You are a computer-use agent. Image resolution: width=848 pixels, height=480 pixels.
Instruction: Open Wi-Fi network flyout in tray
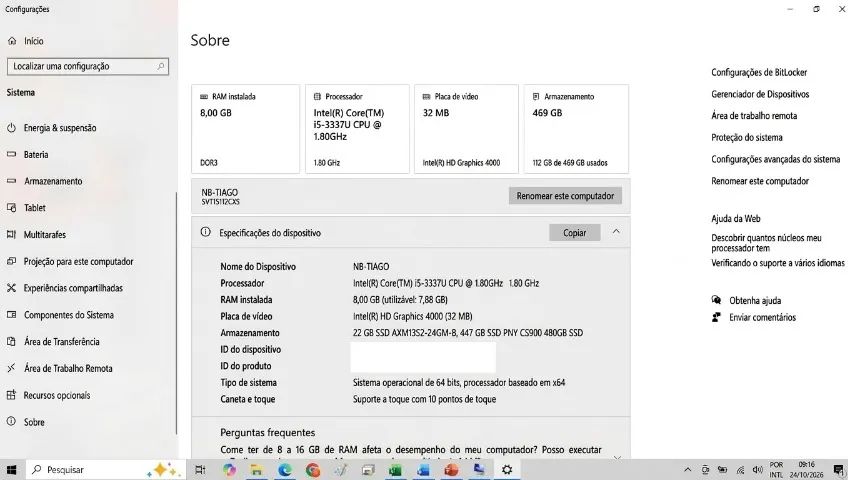[x=740, y=470]
